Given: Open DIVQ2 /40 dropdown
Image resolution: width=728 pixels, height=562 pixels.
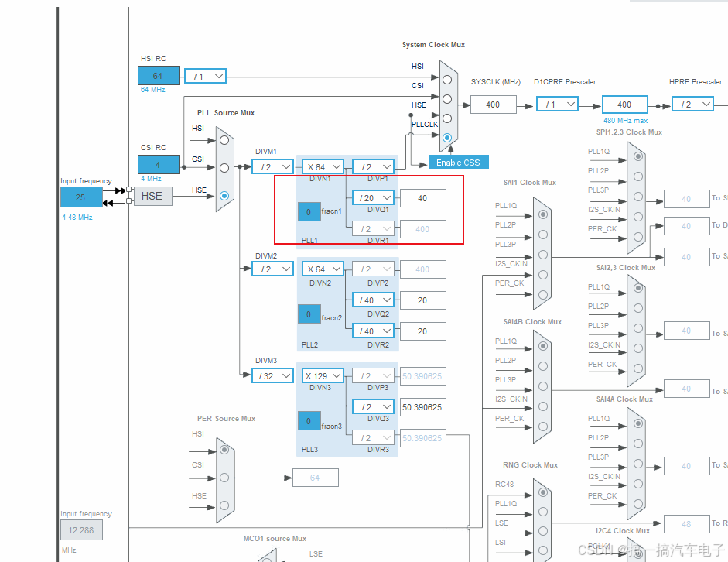Looking at the screenshot, I should click(373, 300).
